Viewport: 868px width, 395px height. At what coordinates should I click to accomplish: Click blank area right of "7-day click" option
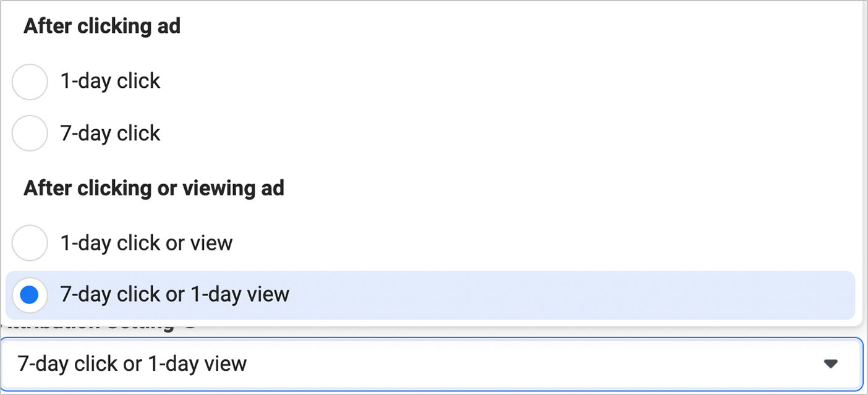pos(495,133)
